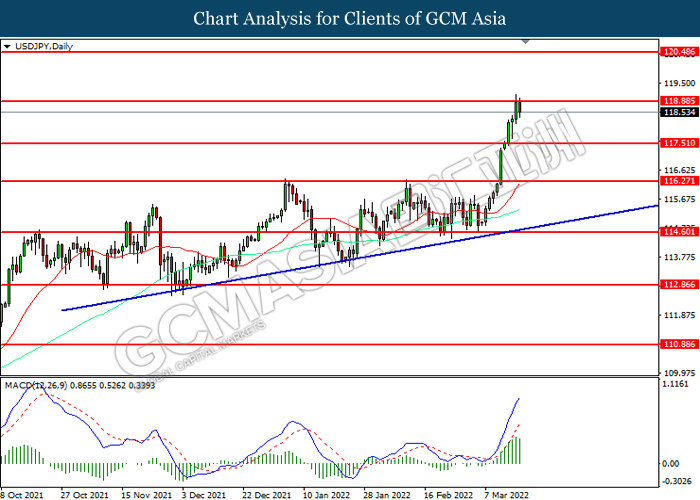
Task: Select the 117.510 price level label
Action: point(679,143)
